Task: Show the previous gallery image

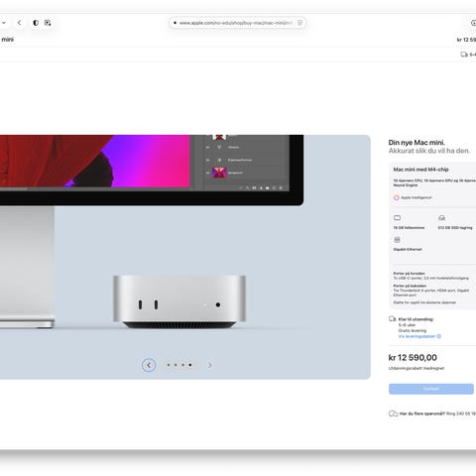Action: [149, 365]
